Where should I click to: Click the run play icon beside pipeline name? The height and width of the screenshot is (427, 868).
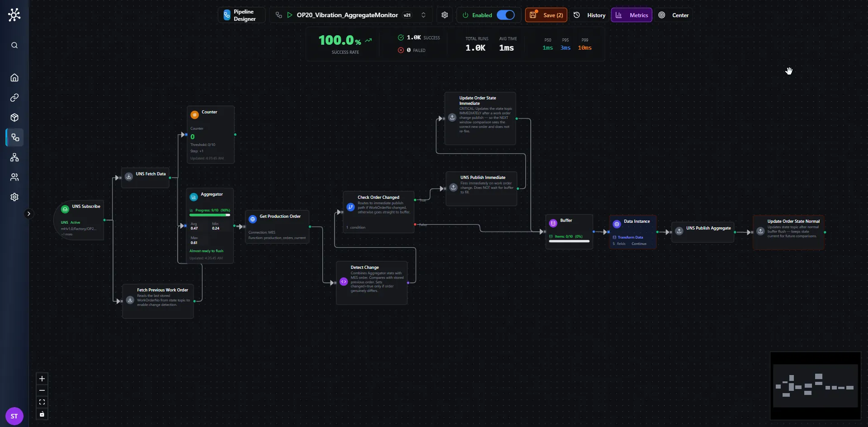click(x=290, y=15)
